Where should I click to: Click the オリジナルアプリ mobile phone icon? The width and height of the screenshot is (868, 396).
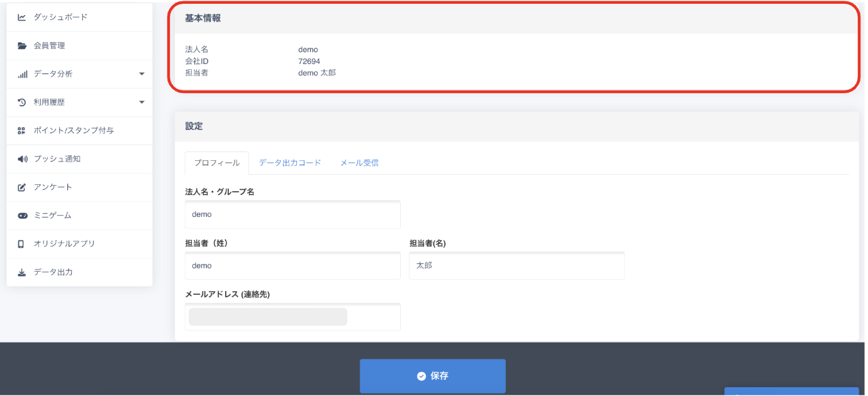22,244
